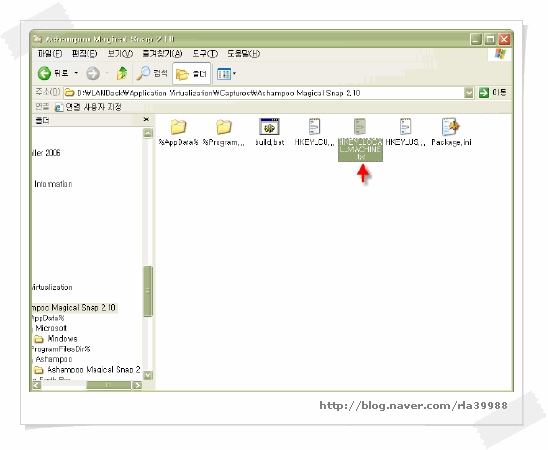Image resolution: width=548 pixels, height=450 pixels.
Task: Select Magical Snap 2.10 highlighted tree item
Action: [x=74, y=308]
